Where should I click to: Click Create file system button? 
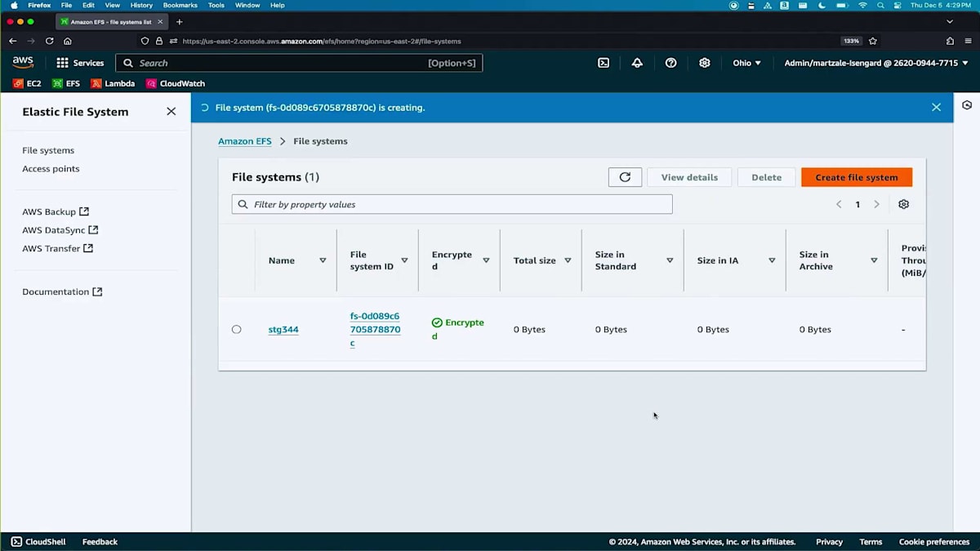[x=857, y=177]
